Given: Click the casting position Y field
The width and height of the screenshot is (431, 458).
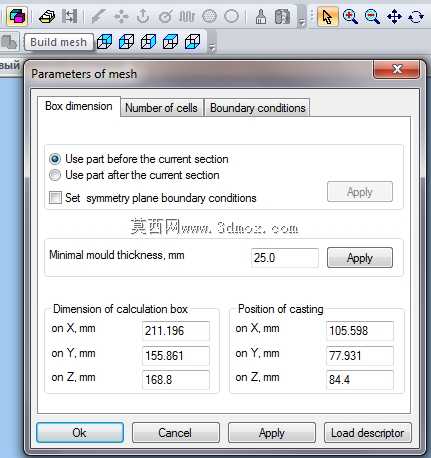Looking at the screenshot, I should [360, 355].
